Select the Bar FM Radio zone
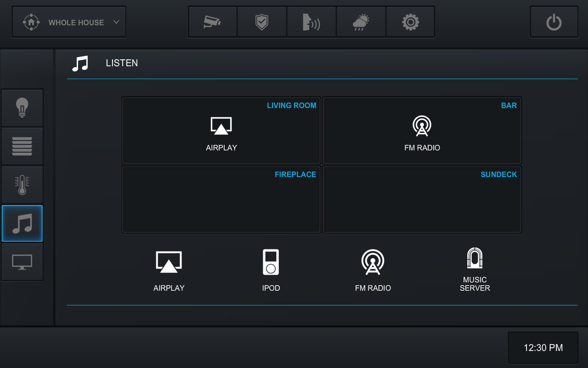 pos(422,131)
